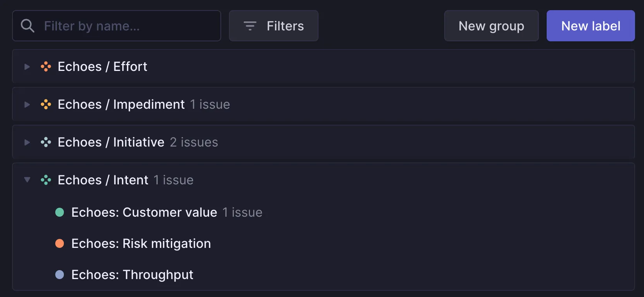Click the Echoes / Impediment group icon

(46, 104)
